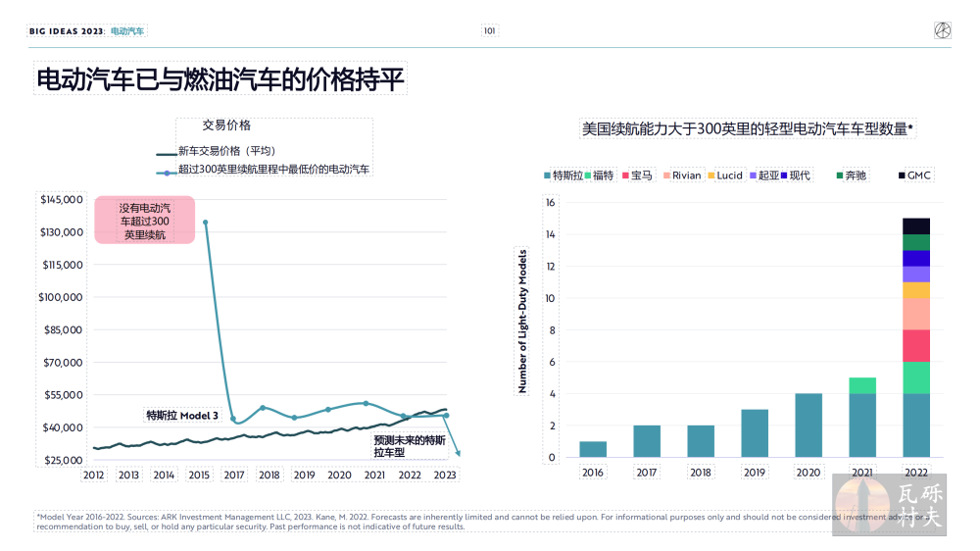Click the Lucid legend entry
The height and width of the screenshot is (551, 980).
click(725, 175)
